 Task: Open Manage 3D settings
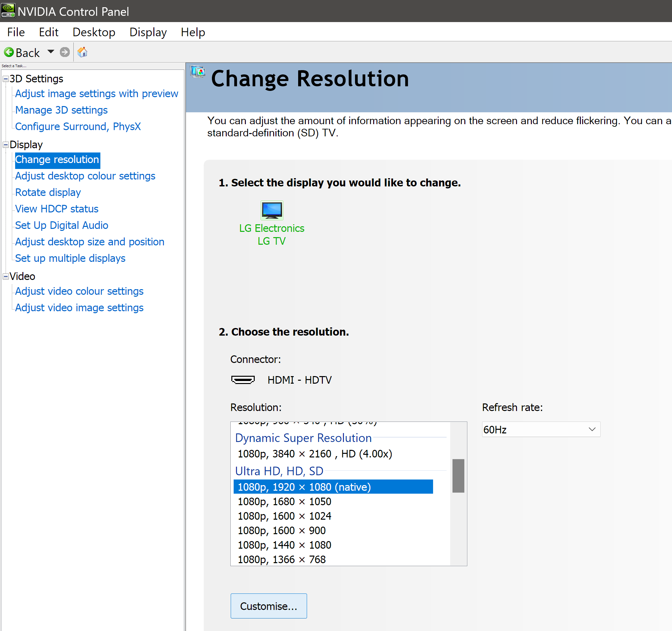coord(61,110)
